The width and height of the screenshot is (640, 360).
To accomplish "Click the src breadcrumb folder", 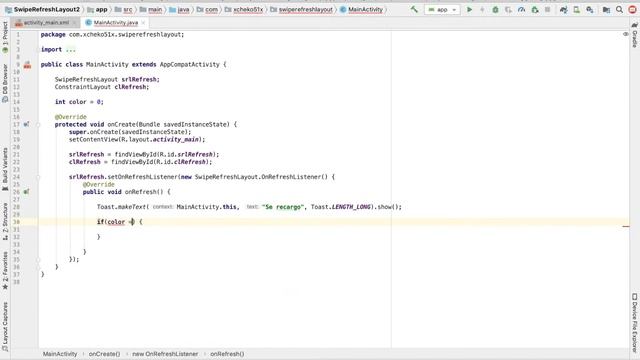I will click(x=124, y=9).
